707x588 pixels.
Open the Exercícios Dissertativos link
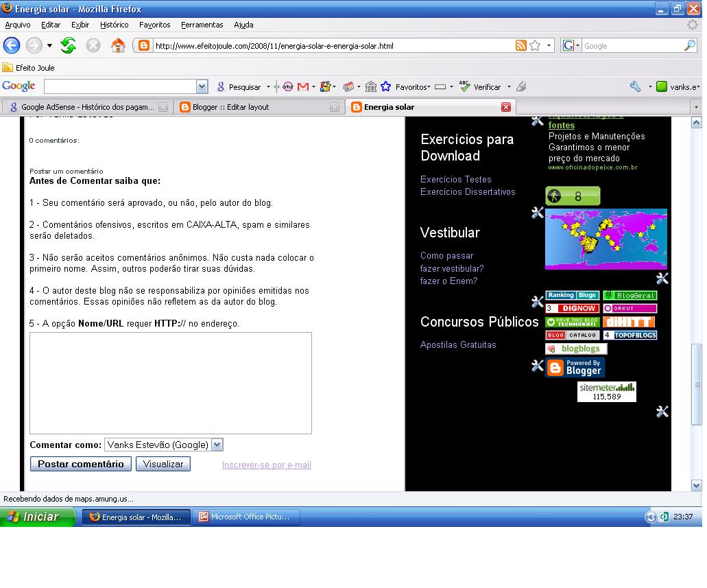coord(468,192)
